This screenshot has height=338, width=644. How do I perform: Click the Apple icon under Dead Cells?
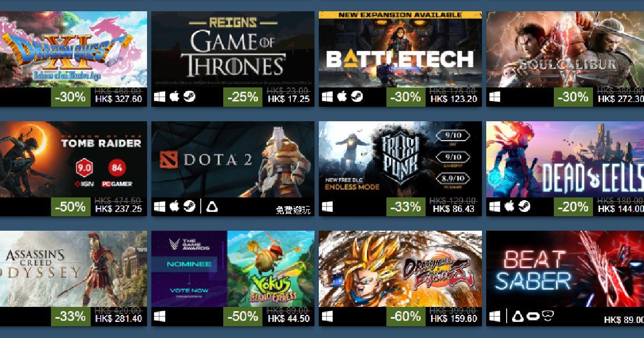(x=509, y=206)
